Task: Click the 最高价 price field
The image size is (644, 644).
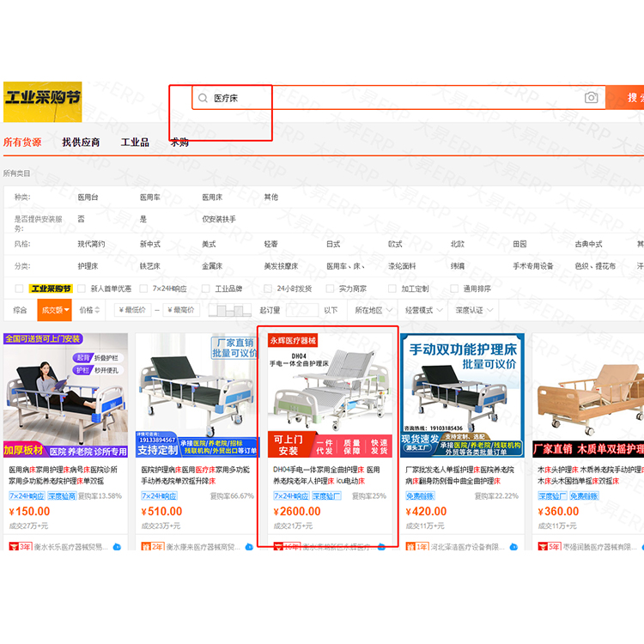Action: [x=181, y=310]
